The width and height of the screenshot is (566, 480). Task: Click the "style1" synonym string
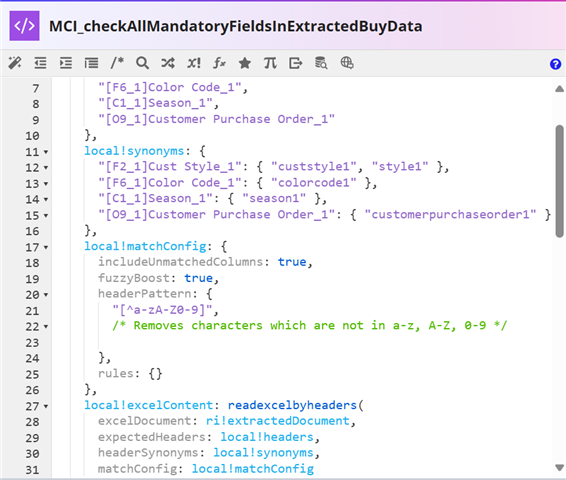[400, 167]
